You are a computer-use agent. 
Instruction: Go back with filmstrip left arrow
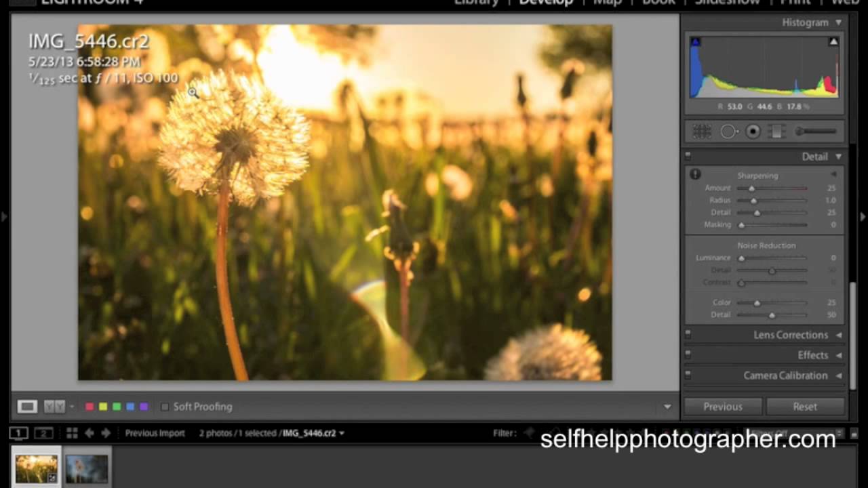click(x=90, y=433)
